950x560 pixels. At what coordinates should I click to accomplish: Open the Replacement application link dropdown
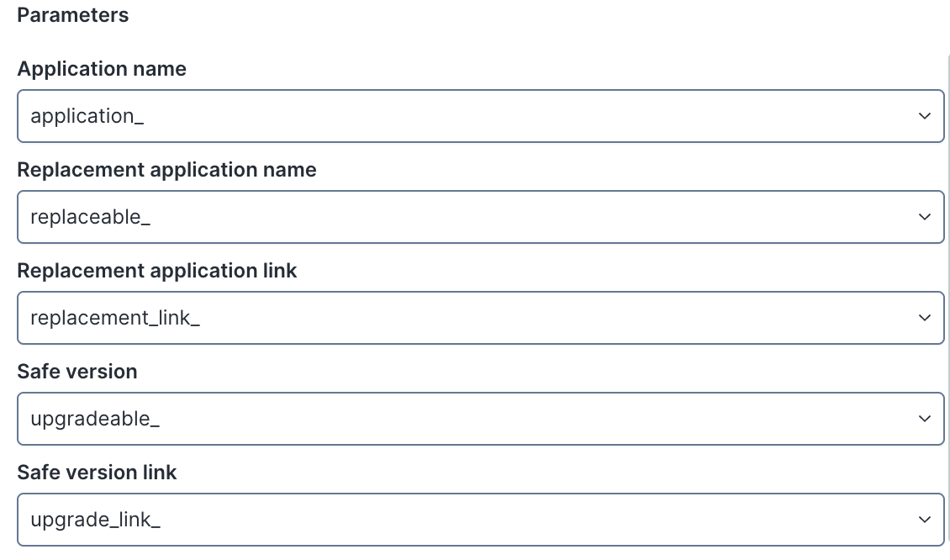pyautogui.click(x=479, y=318)
